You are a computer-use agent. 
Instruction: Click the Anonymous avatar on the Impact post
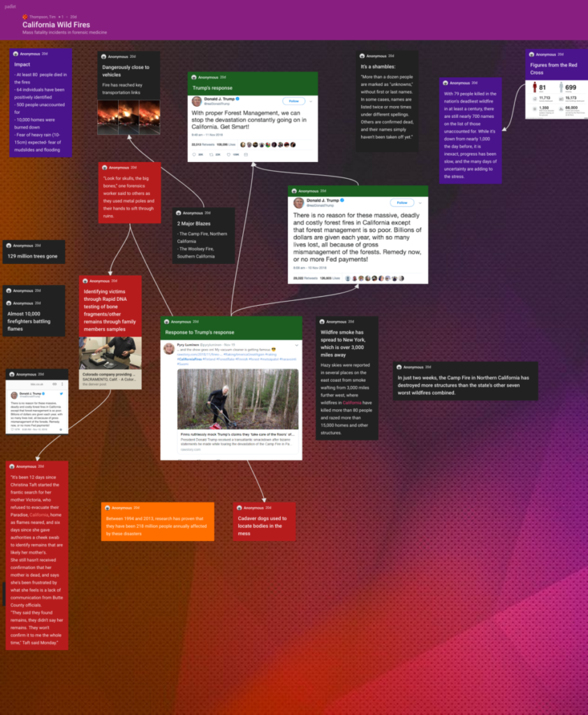click(16, 54)
